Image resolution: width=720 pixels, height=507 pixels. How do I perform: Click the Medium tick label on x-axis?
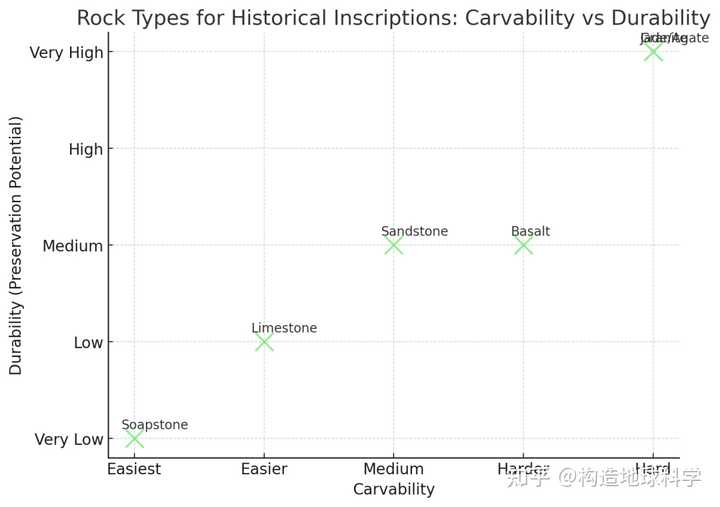pos(393,469)
